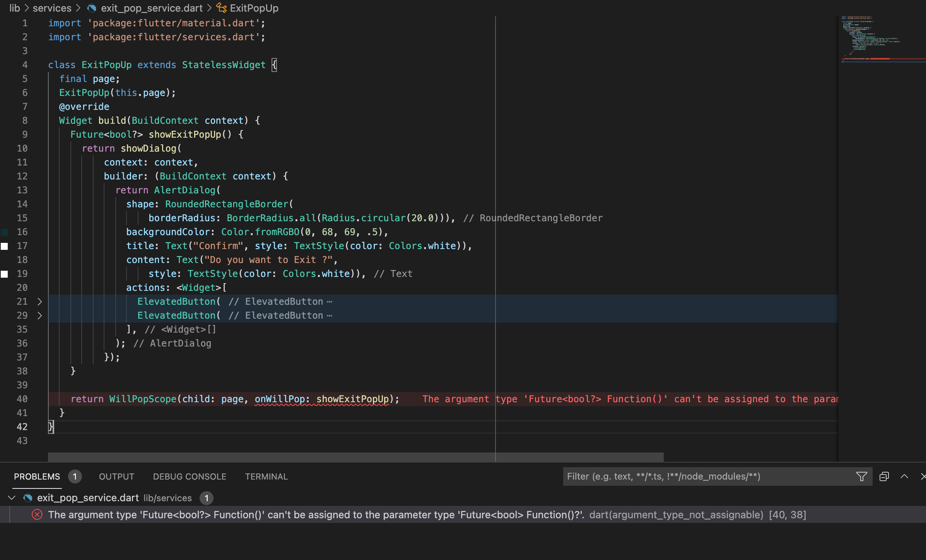This screenshot has height=560, width=926.
Task: Click the filter funnel icon in Problems panel
Action: (x=861, y=476)
